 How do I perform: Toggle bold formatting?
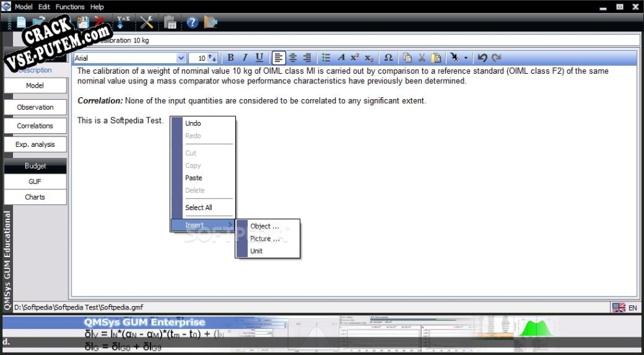tap(230, 58)
